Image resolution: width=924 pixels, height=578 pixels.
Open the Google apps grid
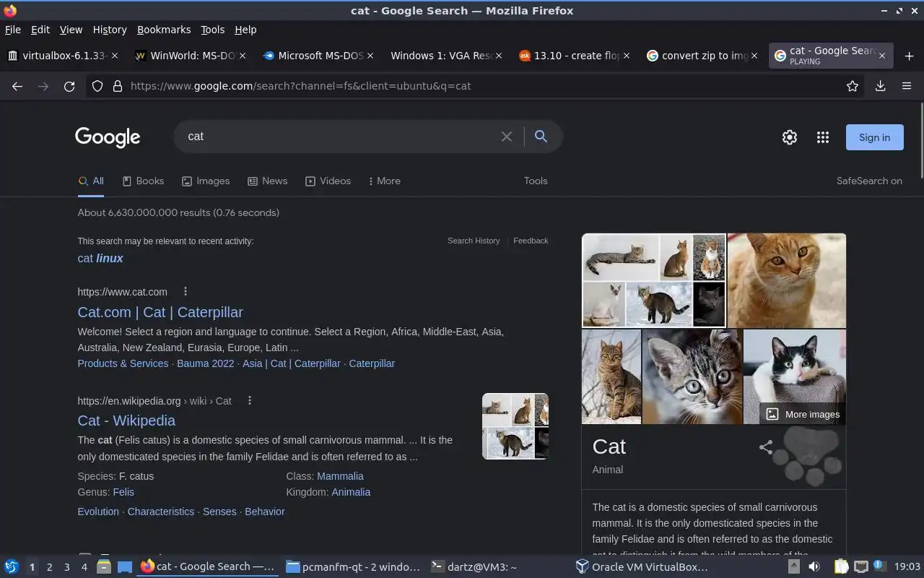click(823, 137)
